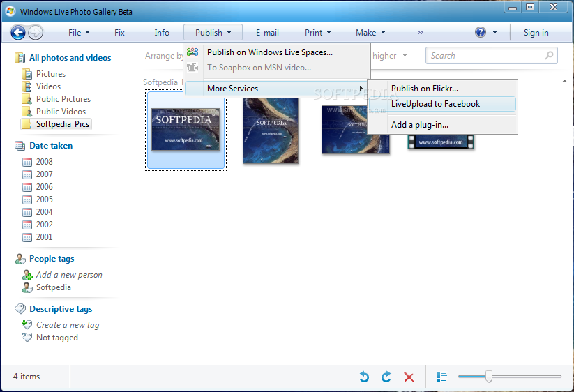Click the Search input field
The width and height of the screenshot is (574, 392).
coord(491,56)
